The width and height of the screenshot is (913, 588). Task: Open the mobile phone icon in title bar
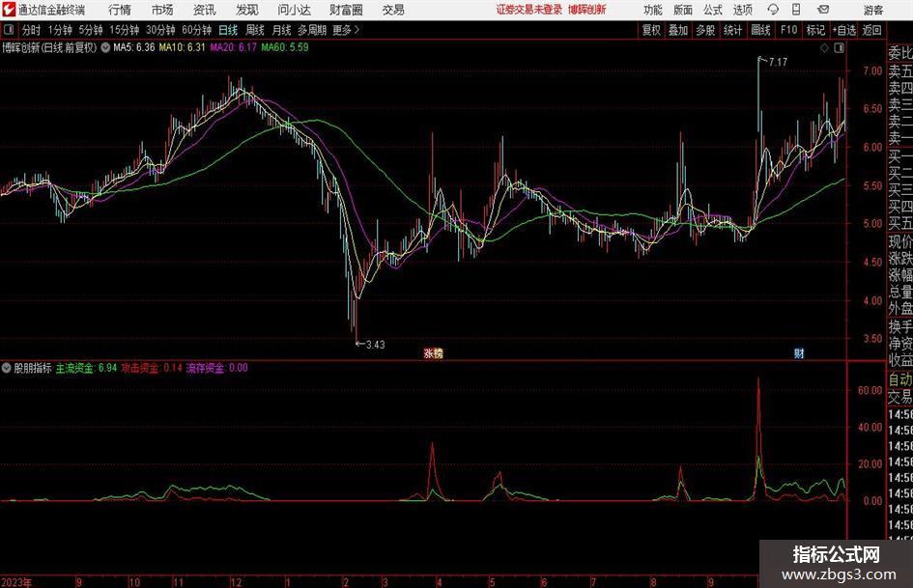click(796, 10)
